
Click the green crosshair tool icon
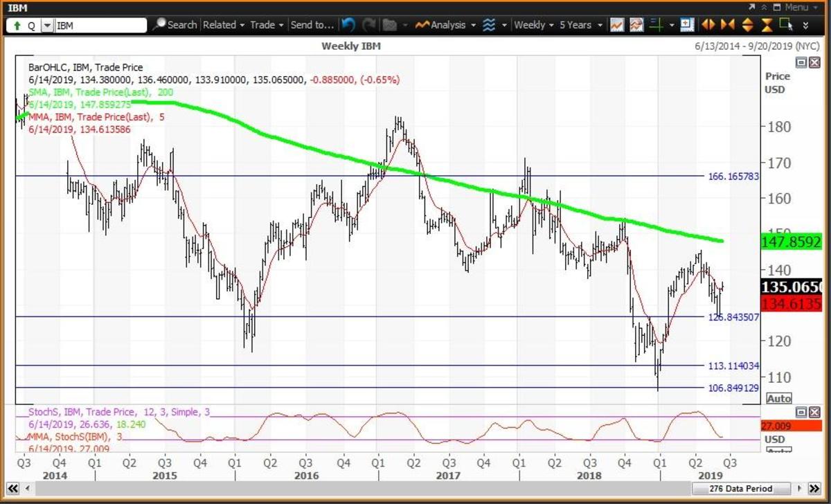coord(654,25)
